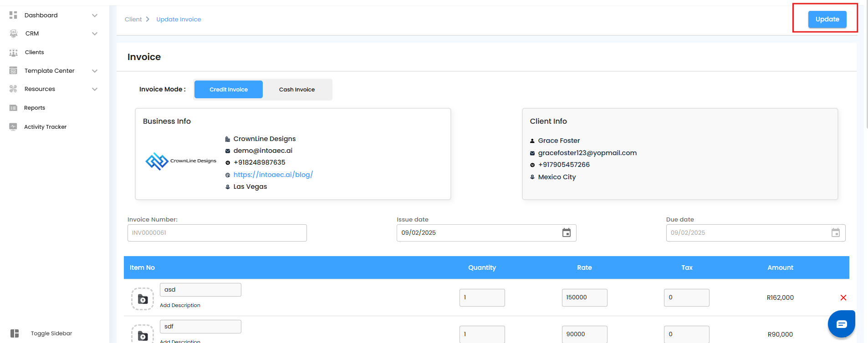
Task: Open the intoaec.ai blog link
Action: click(273, 175)
